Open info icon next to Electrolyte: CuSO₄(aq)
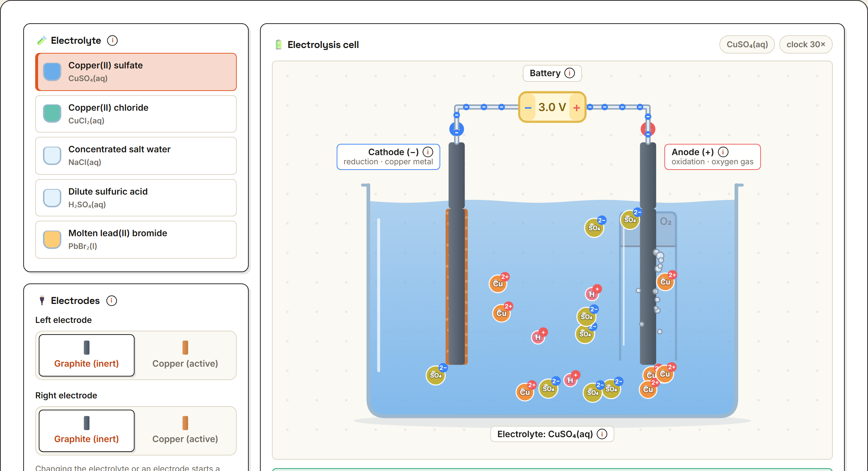 602,434
